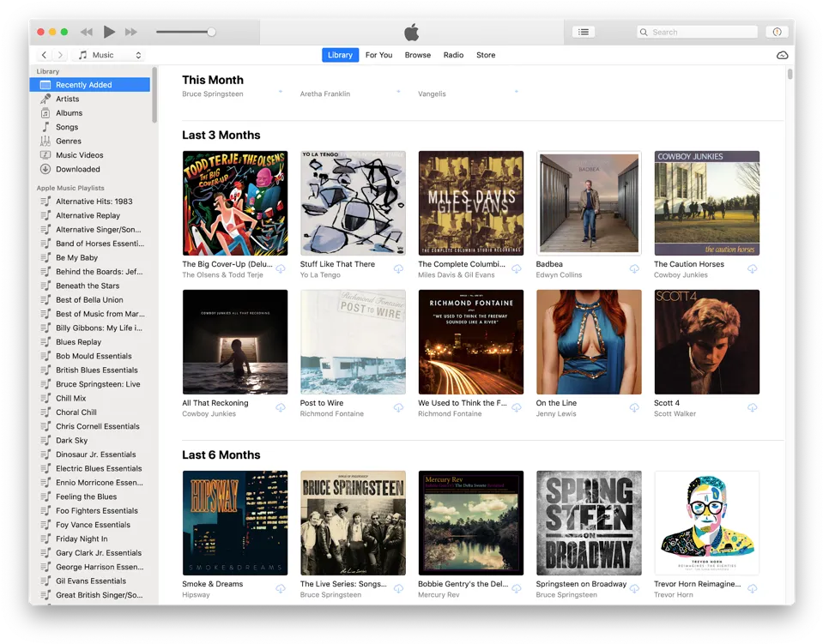Click cloud icon for We Used to Think
This screenshot has height=644, width=823.
pyautogui.click(x=517, y=408)
